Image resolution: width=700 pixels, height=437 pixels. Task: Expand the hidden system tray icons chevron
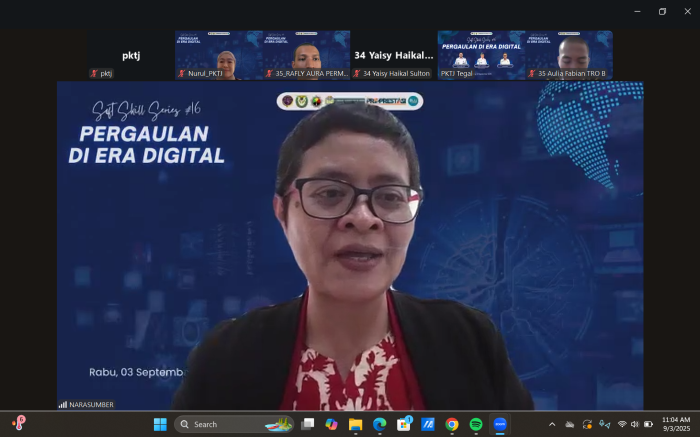[552, 424]
